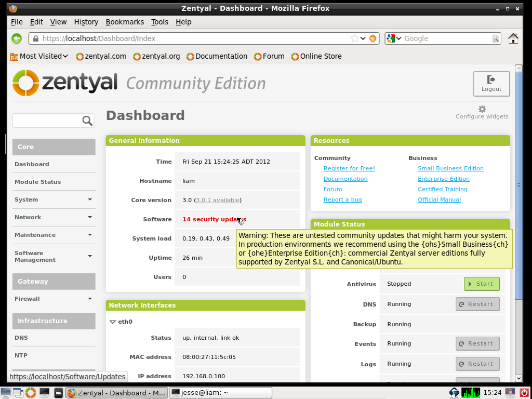
Task: Click the bookmark star in address bar
Action: (354, 38)
